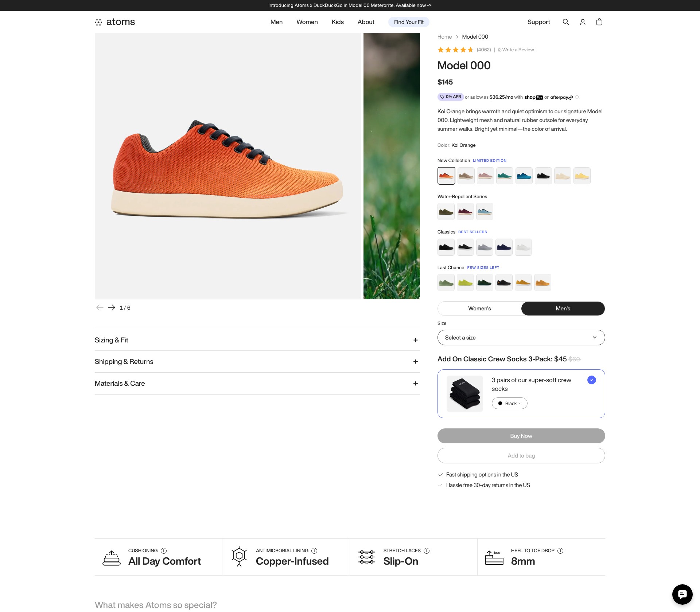Select the lime Last Chance swatch
This screenshot has width=700, height=612.
click(x=465, y=282)
